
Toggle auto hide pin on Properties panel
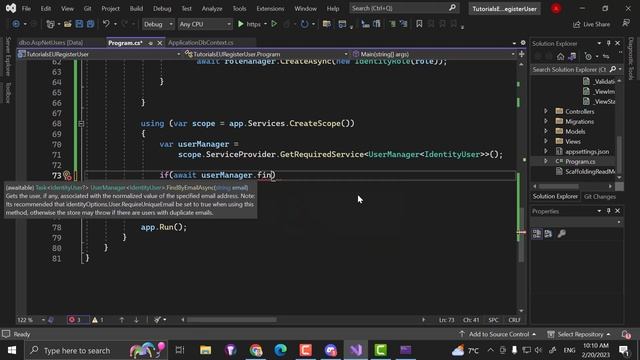click(x=609, y=211)
